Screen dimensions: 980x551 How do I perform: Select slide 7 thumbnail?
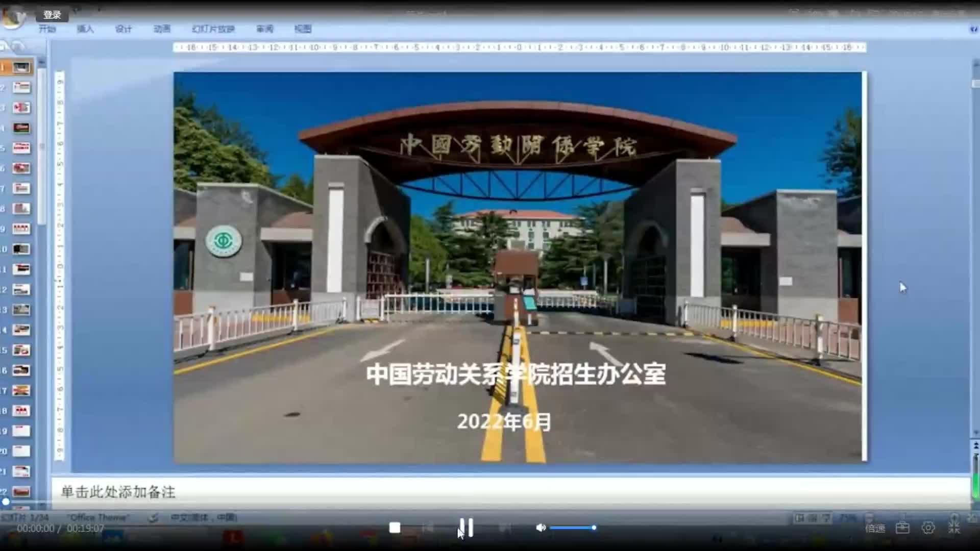point(21,188)
